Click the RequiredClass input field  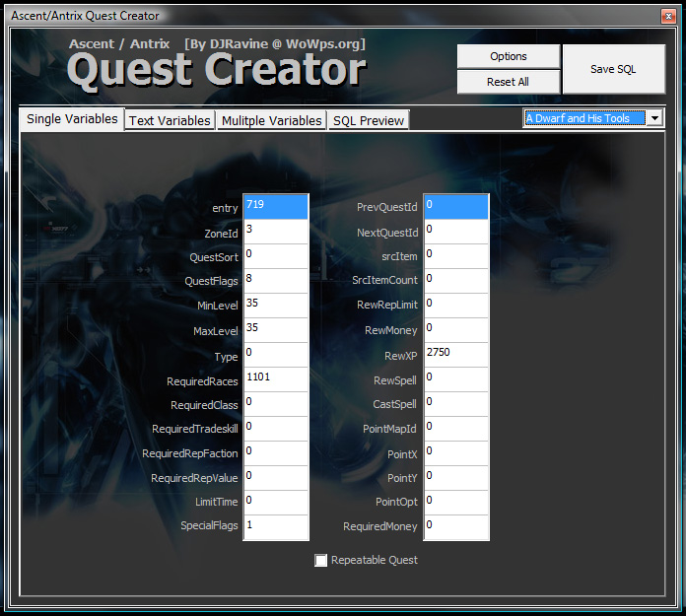(x=276, y=404)
